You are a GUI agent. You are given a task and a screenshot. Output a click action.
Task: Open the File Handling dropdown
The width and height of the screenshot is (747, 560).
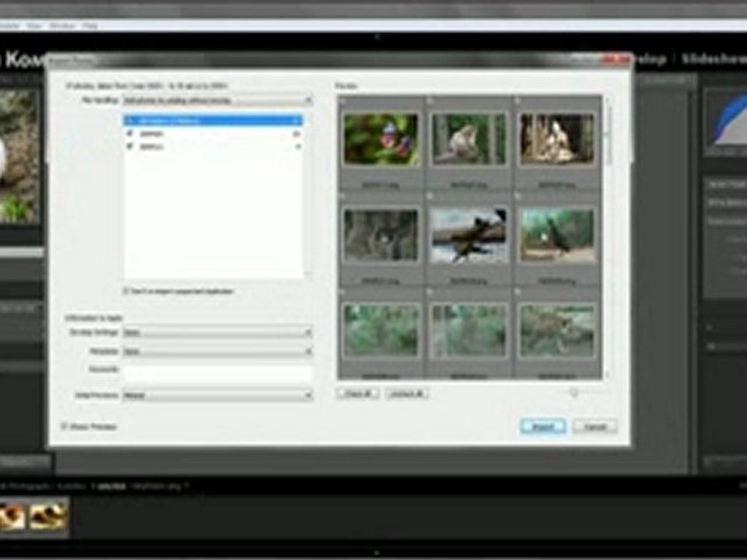click(217, 100)
